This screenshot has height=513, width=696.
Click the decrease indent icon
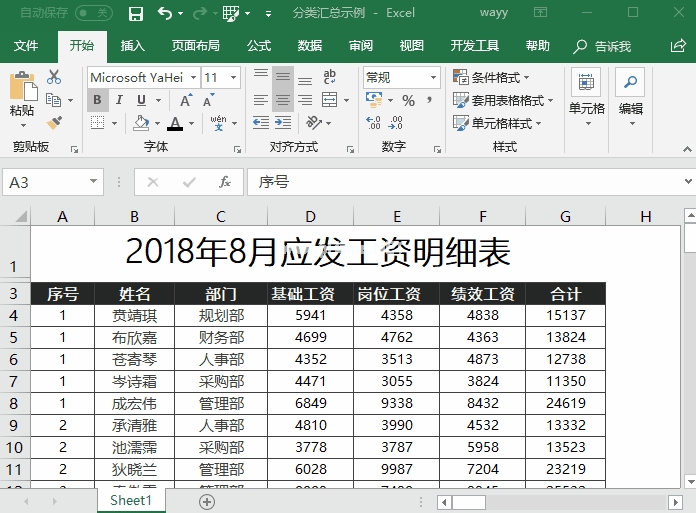coord(261,123)
